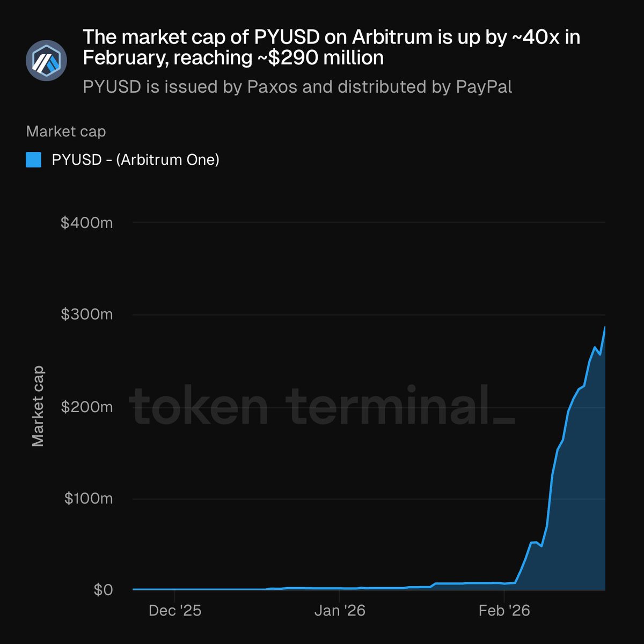The image size is (644, 644).
Task: Click the line's final peak near $290m
Action: 605,327
